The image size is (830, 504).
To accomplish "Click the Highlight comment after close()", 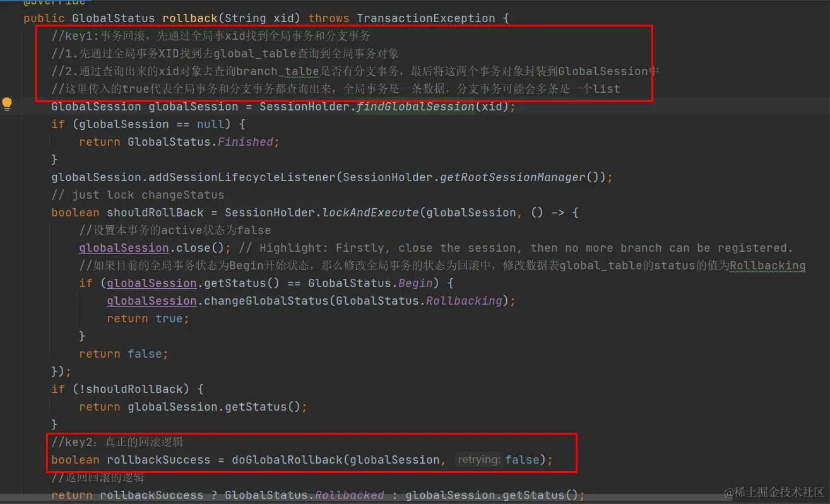I will coord(516,248).
